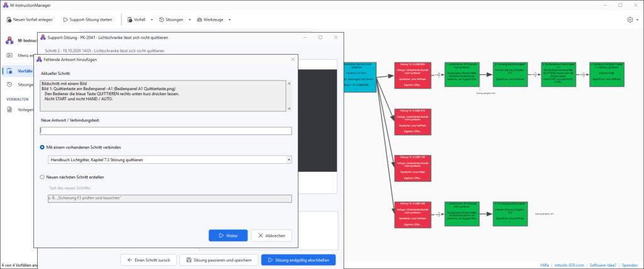This screenshot has width=644, height=269.
Task: Click the save disk icon of Sitzung pausieren
Action: coord(189,260)
